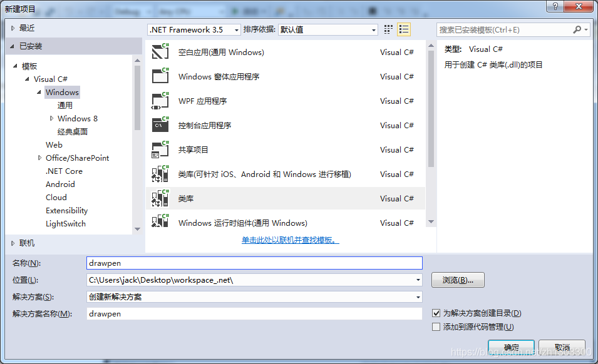Select the 类库 class library icon
The height and width of the screenshot is (364, 598).
[160, 198]
